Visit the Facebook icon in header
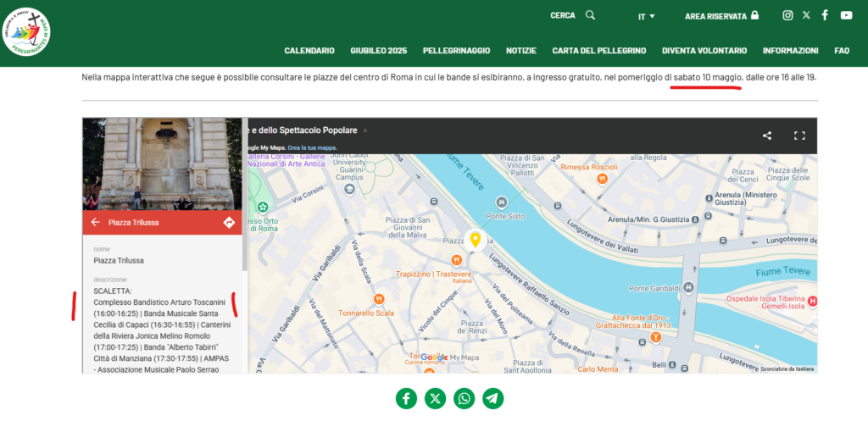 (825, 15)
